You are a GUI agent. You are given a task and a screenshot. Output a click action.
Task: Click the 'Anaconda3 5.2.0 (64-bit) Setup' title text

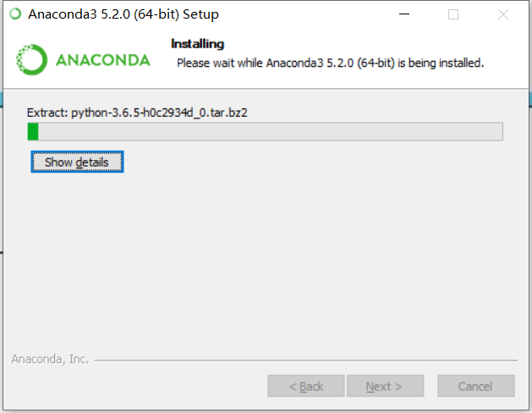(123, 14)
